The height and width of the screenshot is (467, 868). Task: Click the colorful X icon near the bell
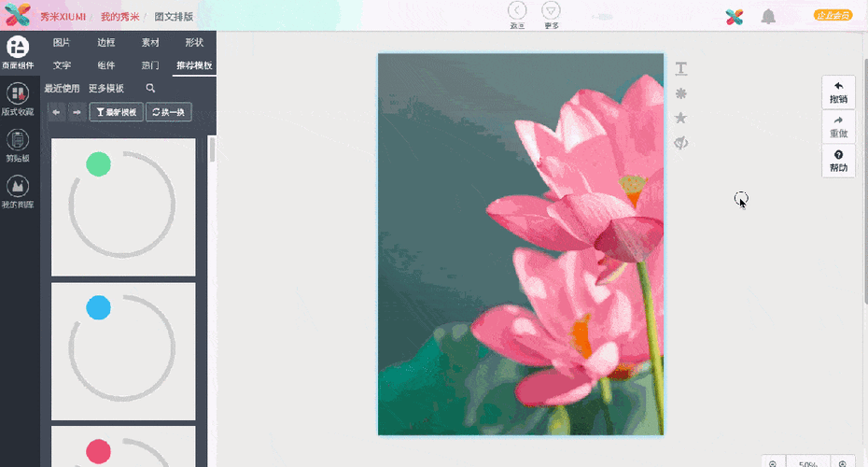(735, 17)
